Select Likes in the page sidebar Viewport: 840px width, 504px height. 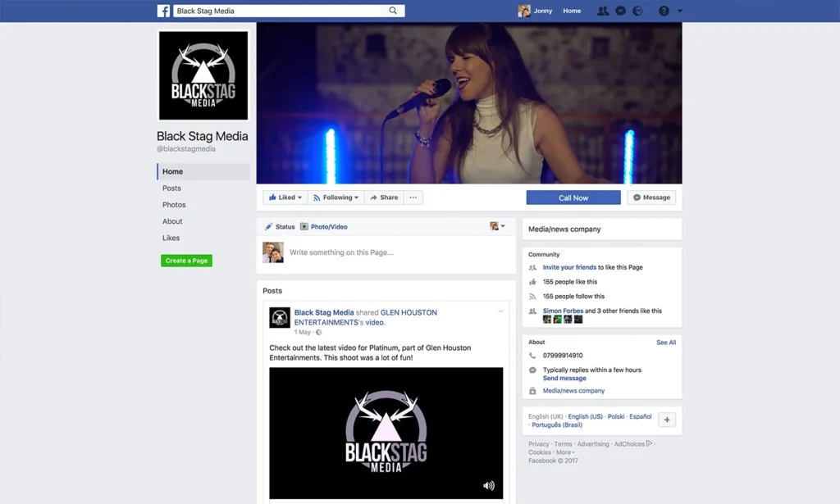pyautogui.click(x=171, y=238)
